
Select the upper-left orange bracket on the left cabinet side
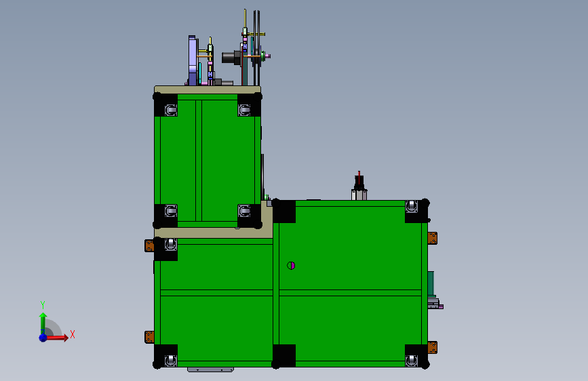pos(149,245)
